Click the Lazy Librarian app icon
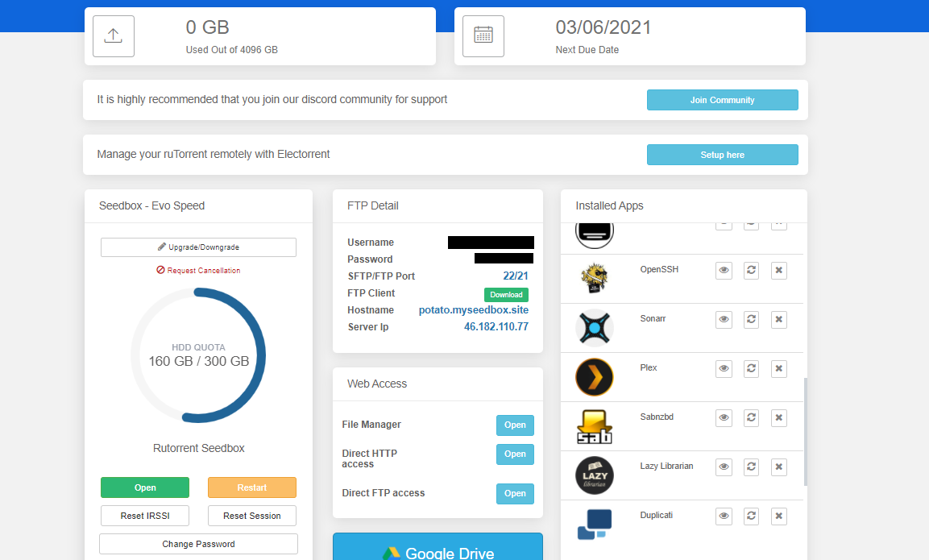This screenshot has width=929, height=560. [x=594, y=475]
